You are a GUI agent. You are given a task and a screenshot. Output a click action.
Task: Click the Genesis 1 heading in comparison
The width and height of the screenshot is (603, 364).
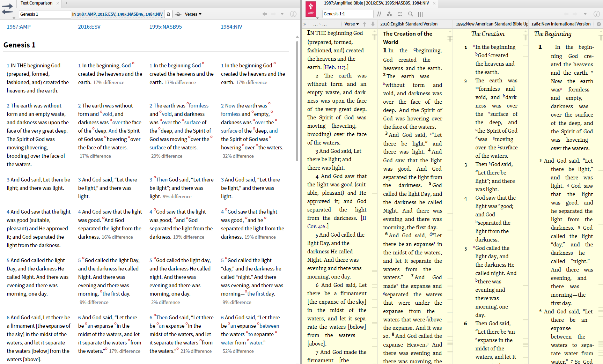tap(20, 45)
